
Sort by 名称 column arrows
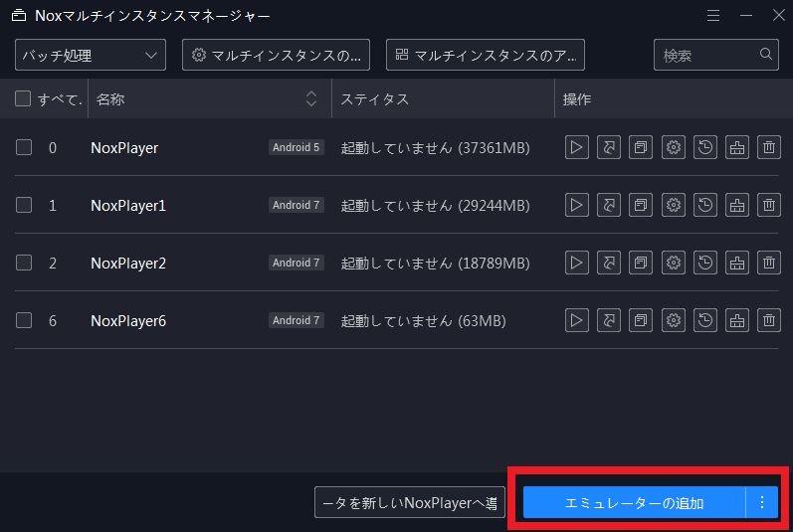(311, 98)
